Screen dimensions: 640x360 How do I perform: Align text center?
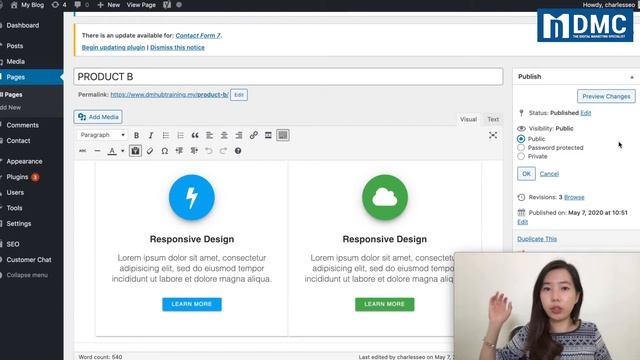[224, 135]
